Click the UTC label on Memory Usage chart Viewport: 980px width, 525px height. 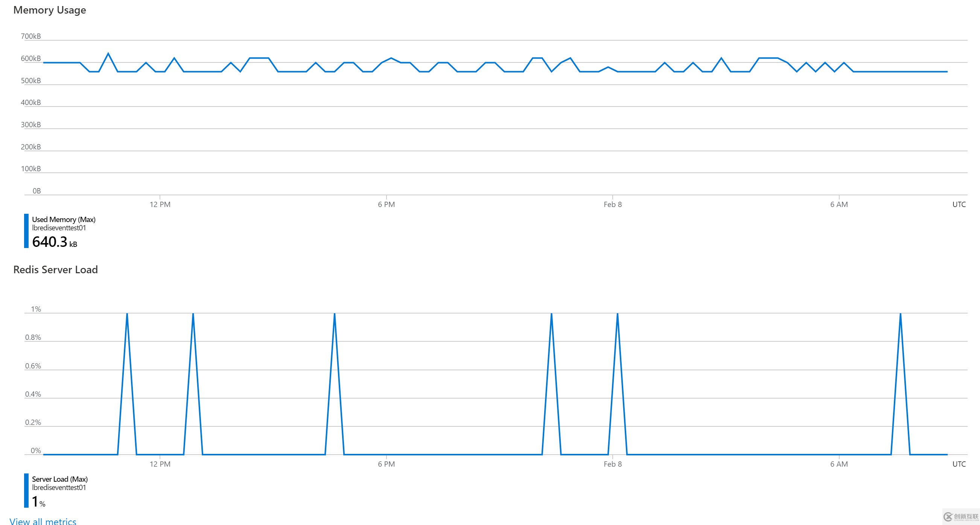coord(959,204)
